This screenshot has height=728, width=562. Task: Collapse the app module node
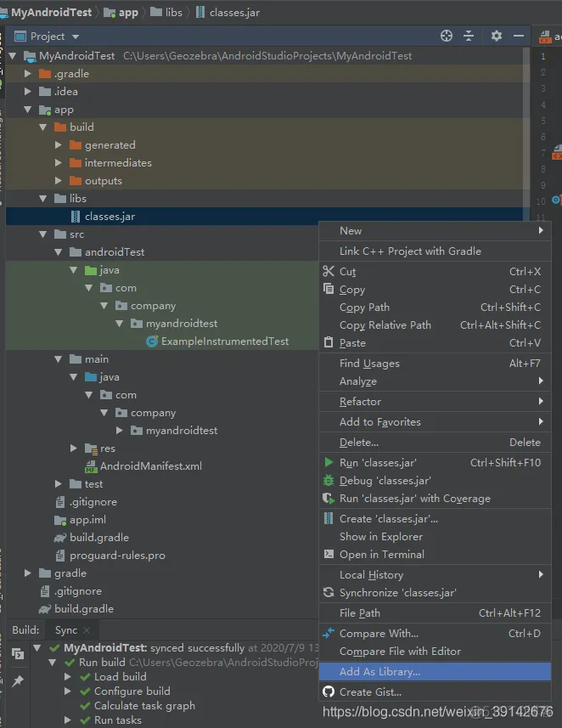coord(27,110)
